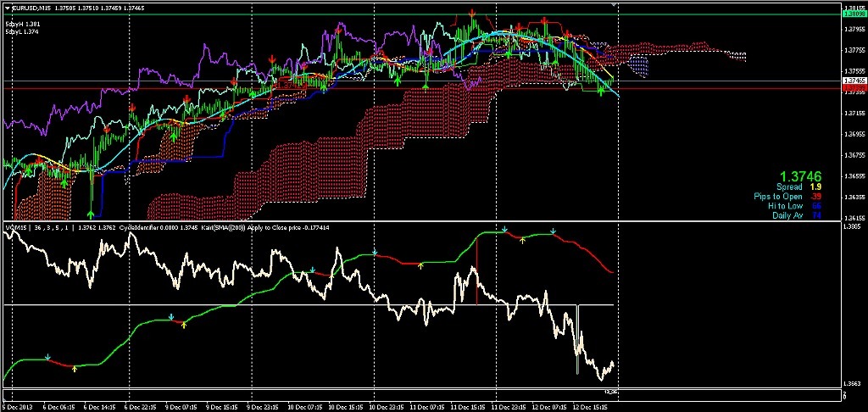The height and width of the screenshot is (412, 868).
Task: Click the 12 Dec 15:15 time label
Action: (x=591, y=407)
